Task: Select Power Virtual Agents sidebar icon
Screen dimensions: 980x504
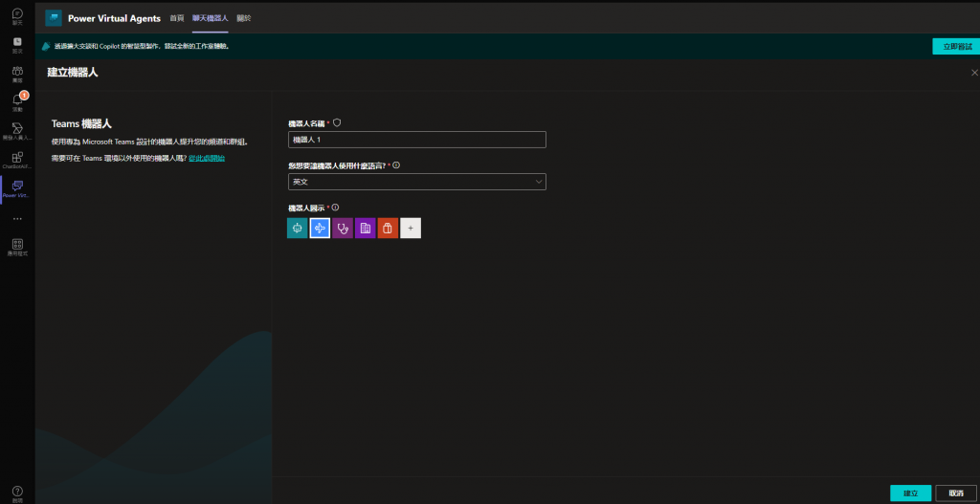Action: 17,188
